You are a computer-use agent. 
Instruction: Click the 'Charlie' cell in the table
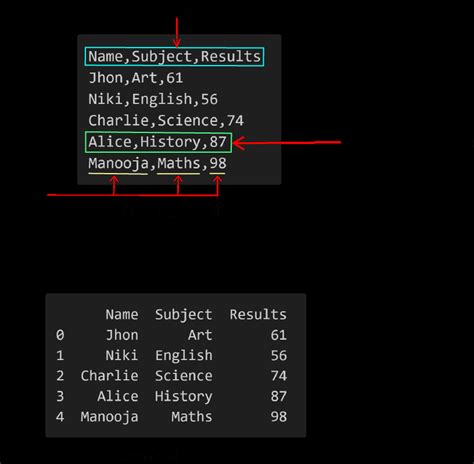click(109, 376)
